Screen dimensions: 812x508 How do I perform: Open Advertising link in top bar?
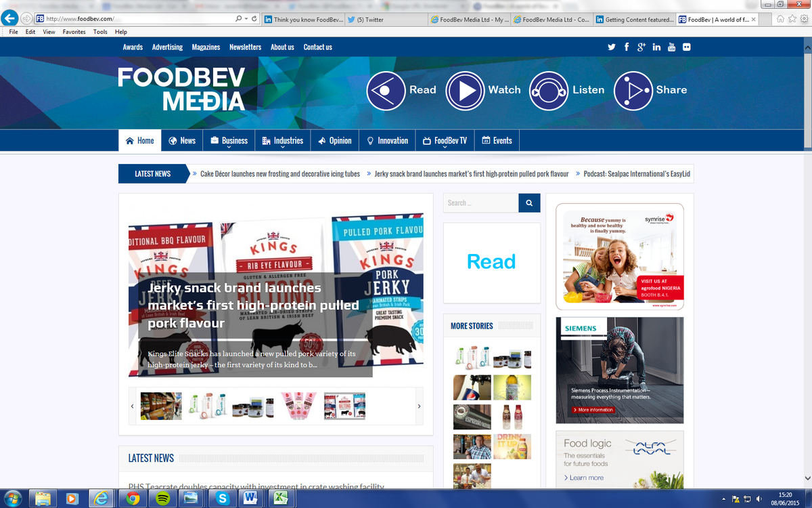167,47
